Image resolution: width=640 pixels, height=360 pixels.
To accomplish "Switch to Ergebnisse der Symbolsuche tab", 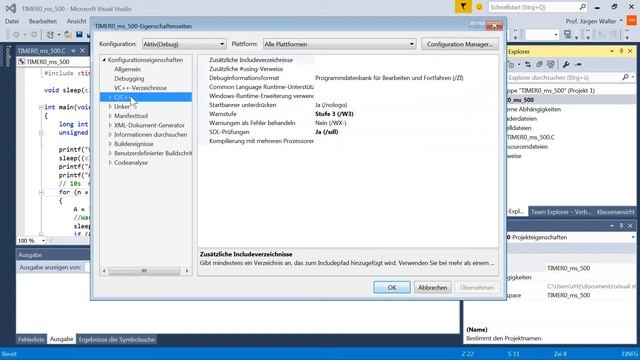I will tap(117, 339).
